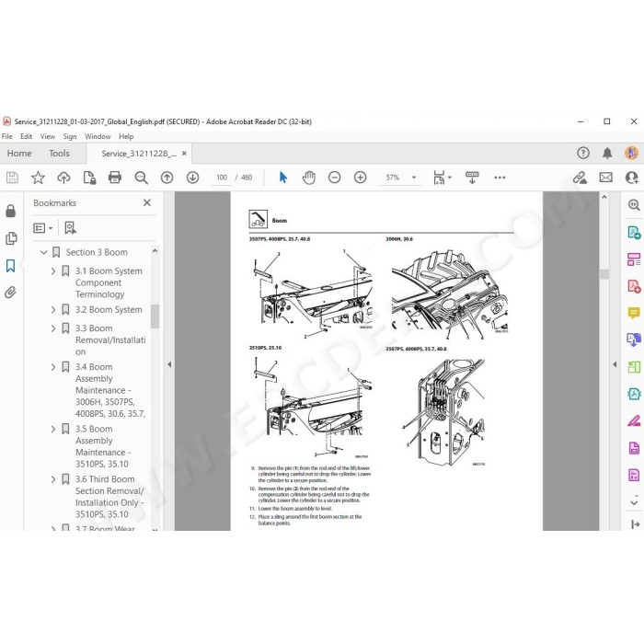This screenshot has width=644, height=644.
Task: Toggle the Bookmarks panel icon
Action: click(x=11, y=265)
